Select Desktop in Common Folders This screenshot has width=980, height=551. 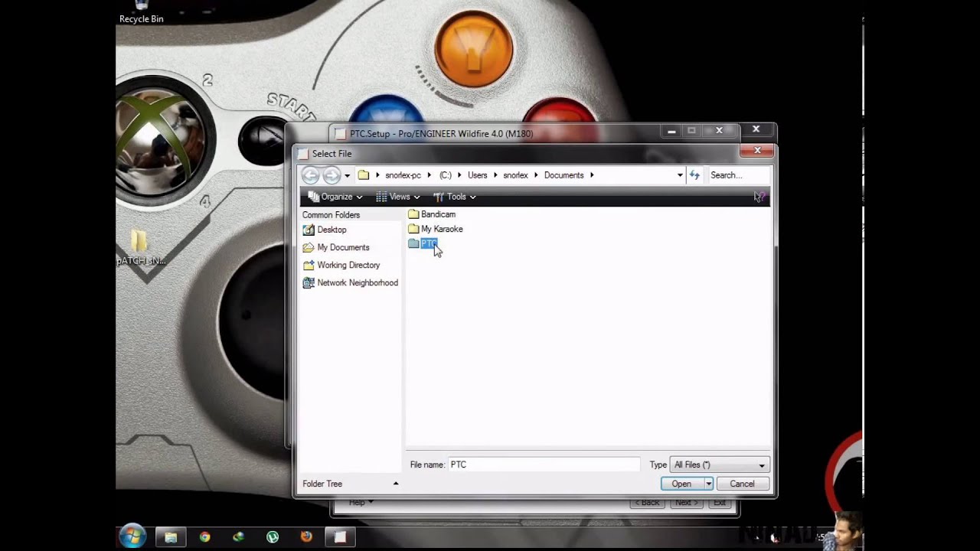(332, 230)
